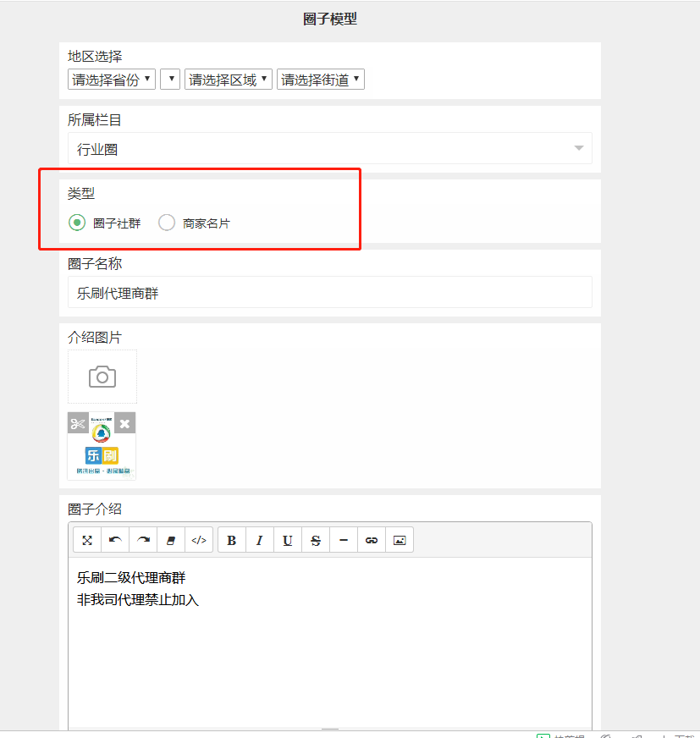Apply italic formatting in the editor
Viewport: 700px width, 738px height.
coord(260,540)
